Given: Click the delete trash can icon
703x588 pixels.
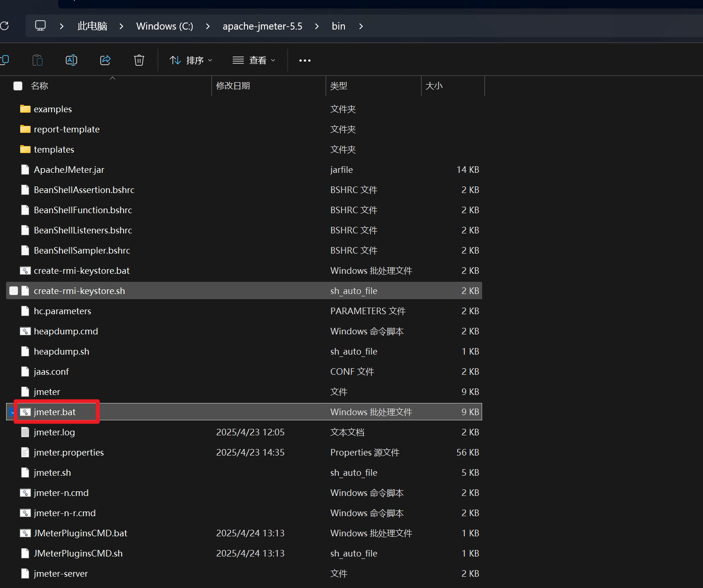Looking at the screenshot, I should click(x=139, y=60).
